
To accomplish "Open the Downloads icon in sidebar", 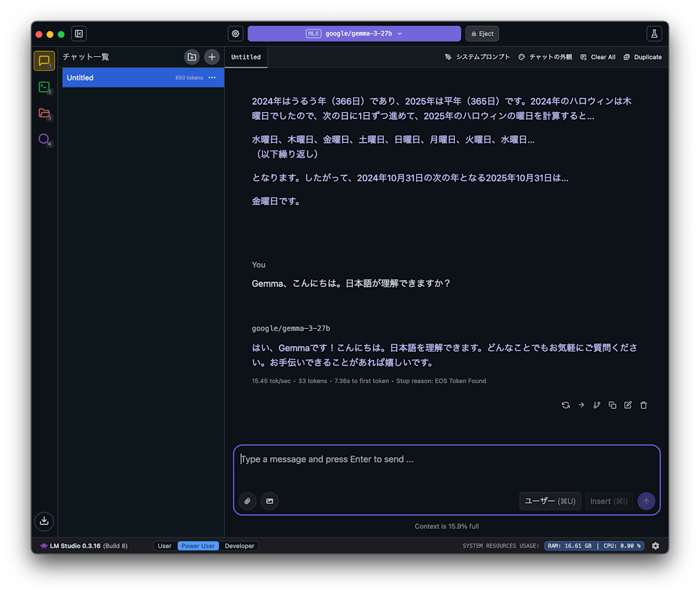I will (x=44, y=521).
